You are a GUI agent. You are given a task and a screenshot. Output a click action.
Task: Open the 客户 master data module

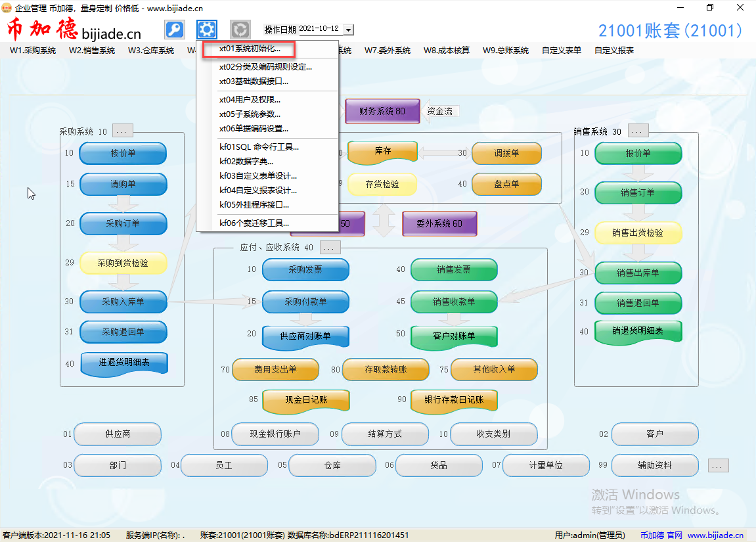[655, 434]
